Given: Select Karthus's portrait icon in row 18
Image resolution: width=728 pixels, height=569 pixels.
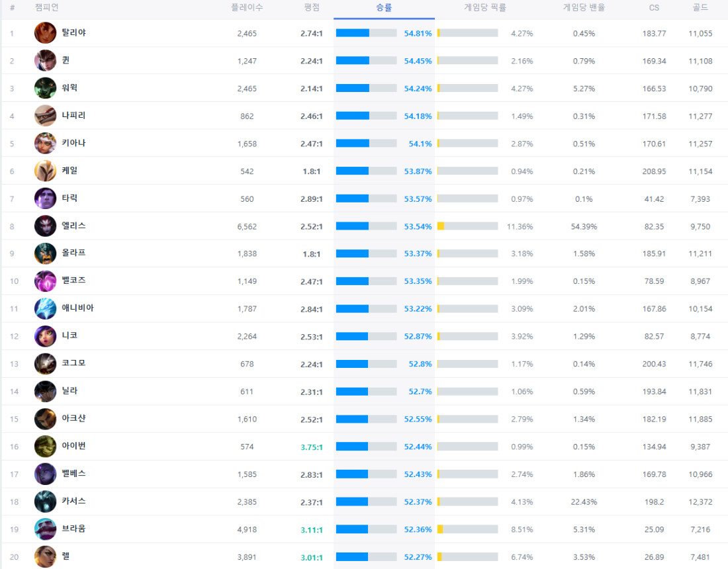Looking at the screenshot, I should 45,502.
